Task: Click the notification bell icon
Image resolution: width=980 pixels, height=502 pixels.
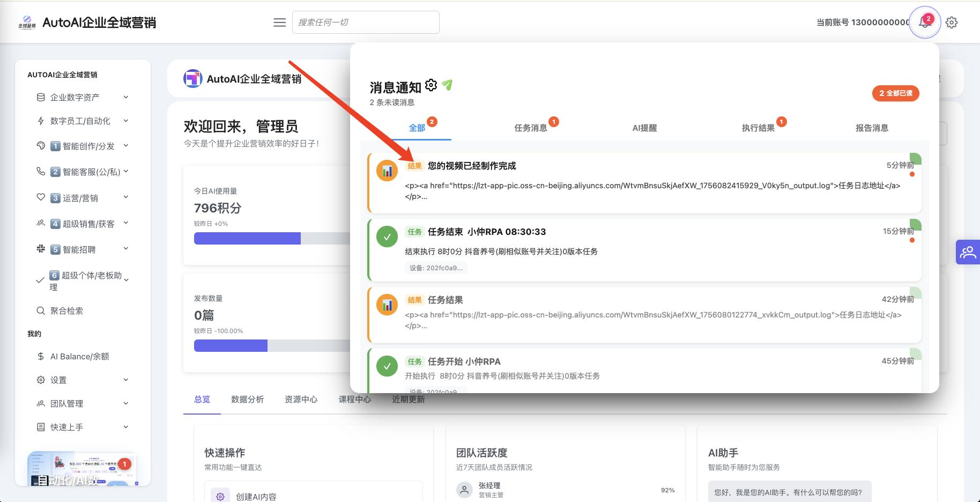Action: coord(924,23)
